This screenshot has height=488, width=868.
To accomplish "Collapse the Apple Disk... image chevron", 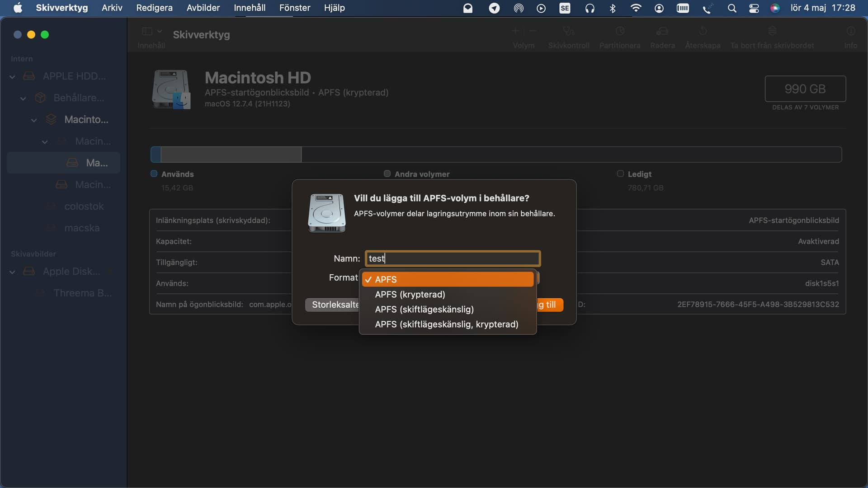I will pos(12,272).
